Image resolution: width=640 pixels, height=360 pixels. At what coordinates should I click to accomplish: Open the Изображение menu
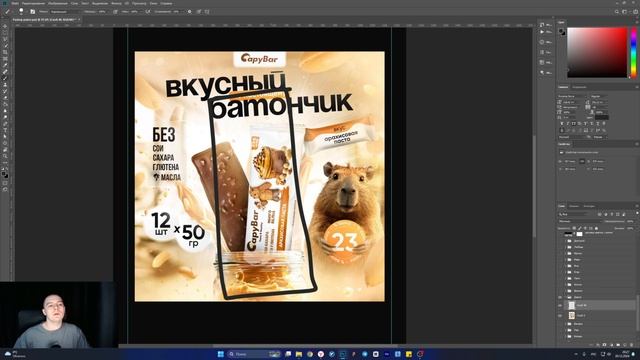[58, 3]
